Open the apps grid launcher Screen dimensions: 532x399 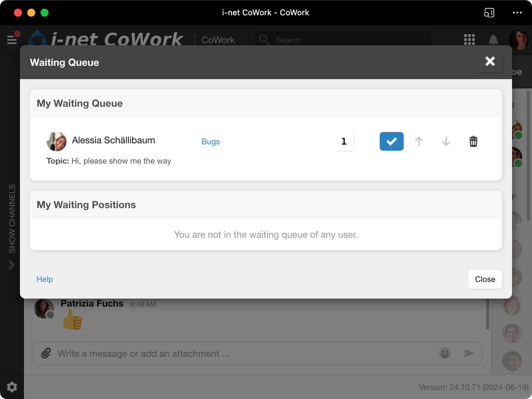click(x=469, y=40)
